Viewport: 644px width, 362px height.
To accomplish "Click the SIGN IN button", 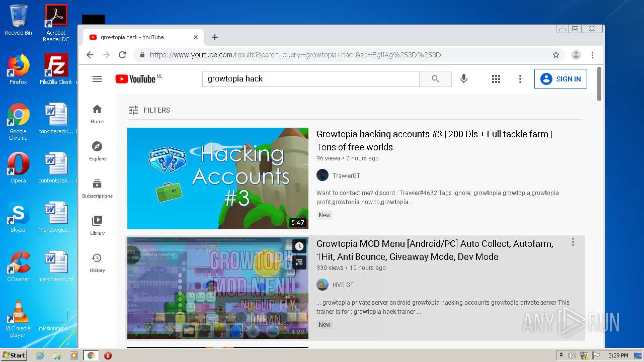I will (560, 79).
